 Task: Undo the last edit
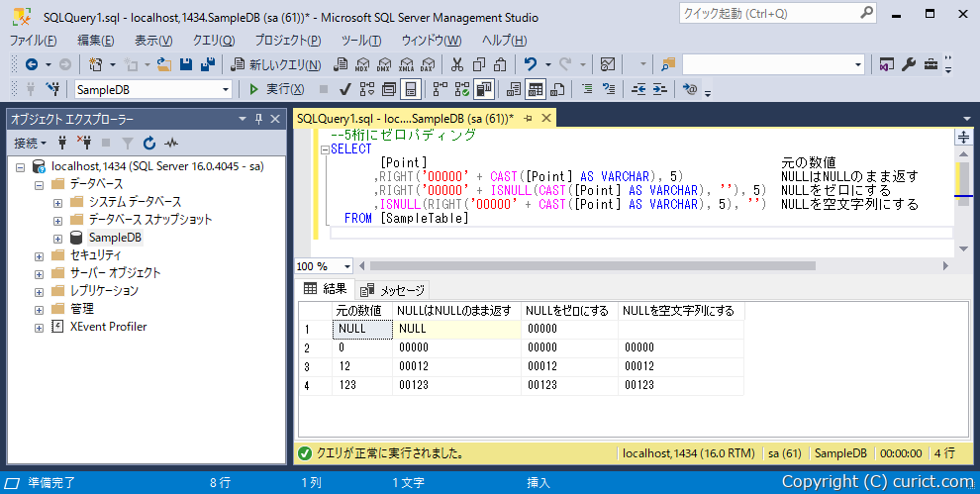click(531, 64)
